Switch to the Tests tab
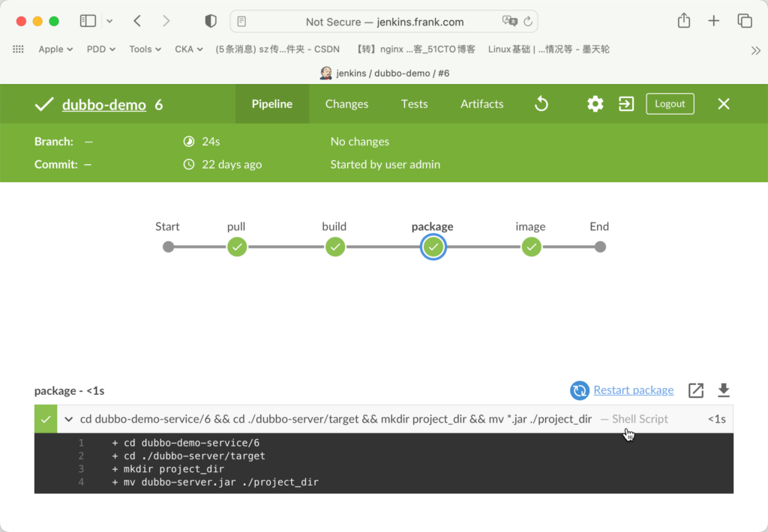This screenshot has height=532, width=768. (x=414, y=103)
